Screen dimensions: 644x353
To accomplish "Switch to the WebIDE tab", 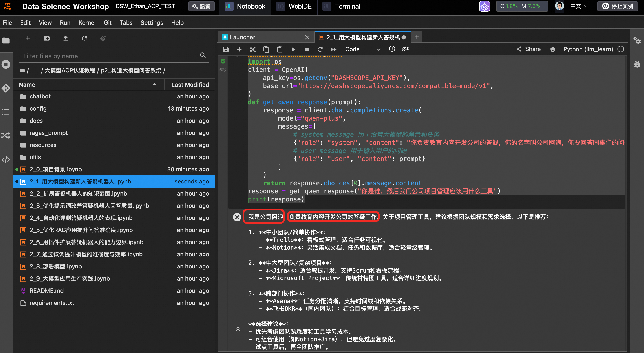I will [295, 6].
